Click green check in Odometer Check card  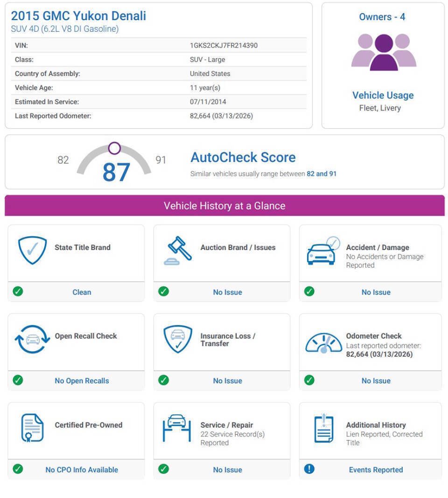pyautogui.click(x=309, y=380)
